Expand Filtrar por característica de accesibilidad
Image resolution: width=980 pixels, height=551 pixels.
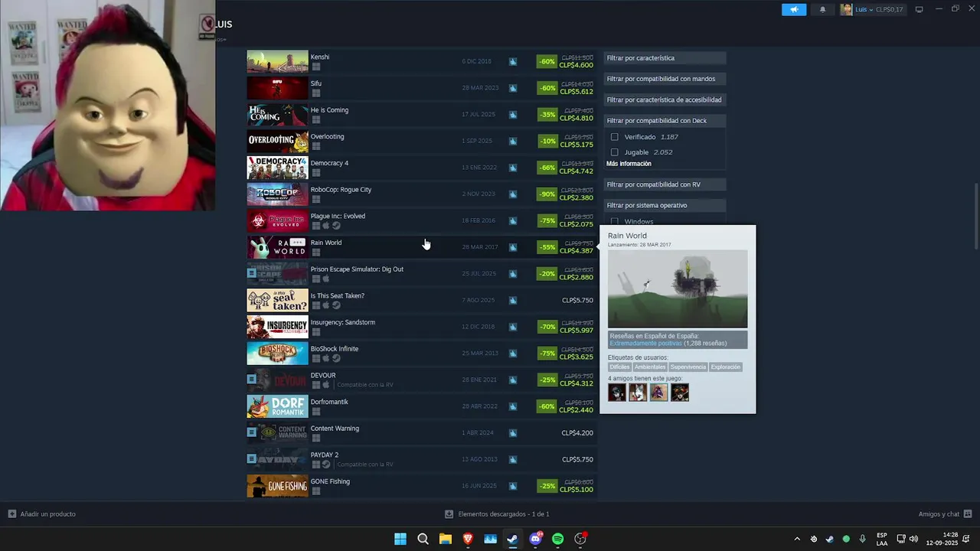(x=665, y=99)
